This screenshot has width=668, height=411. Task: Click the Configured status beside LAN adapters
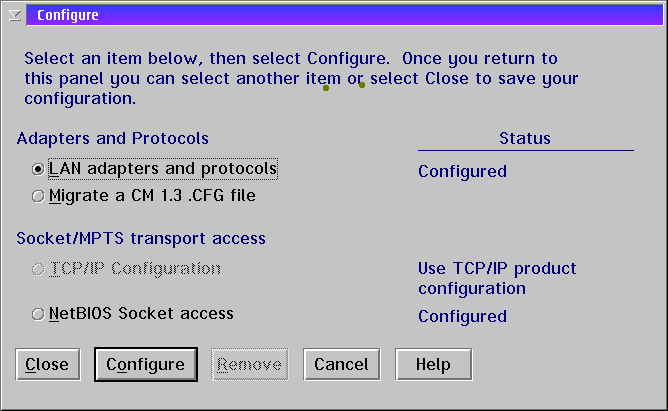pyautogui.click(x=462, y=171)
